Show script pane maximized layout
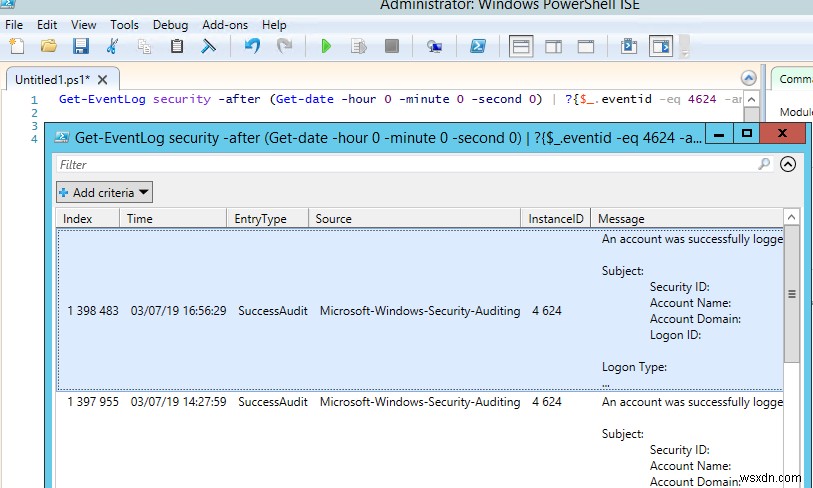 (x=586, y=47)
